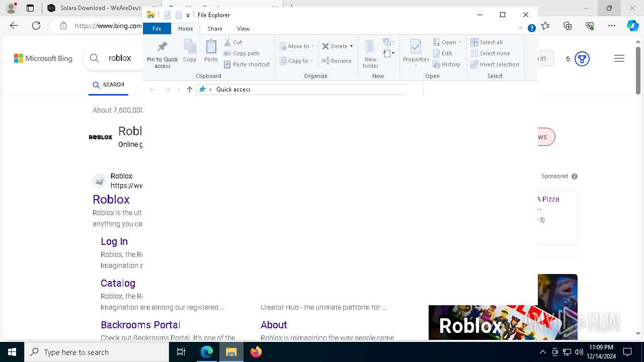Switch to the Home ribbon tab

tap(185, 29)
